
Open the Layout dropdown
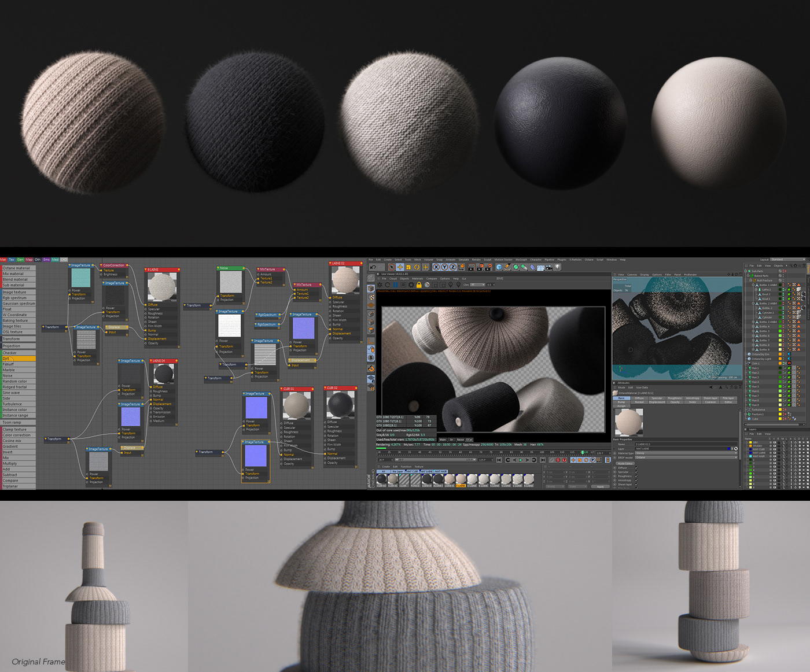tap(788, 260)
